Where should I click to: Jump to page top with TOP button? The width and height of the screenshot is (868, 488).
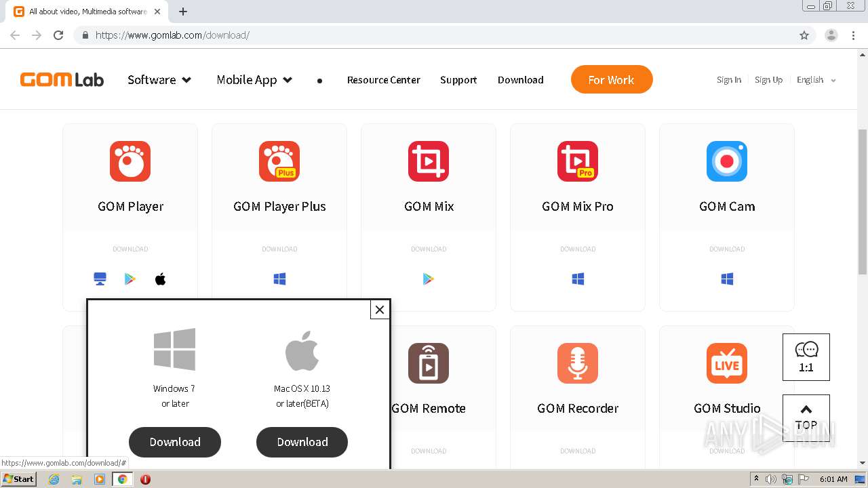(806, 418)
